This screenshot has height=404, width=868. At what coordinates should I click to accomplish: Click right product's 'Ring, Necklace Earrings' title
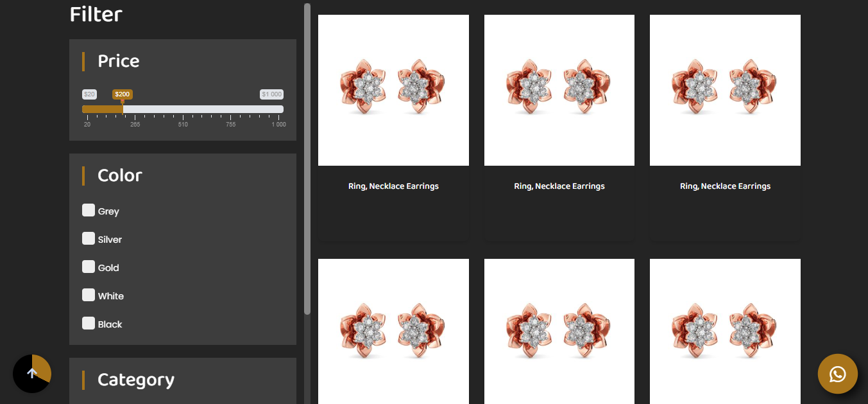(725, 186)
